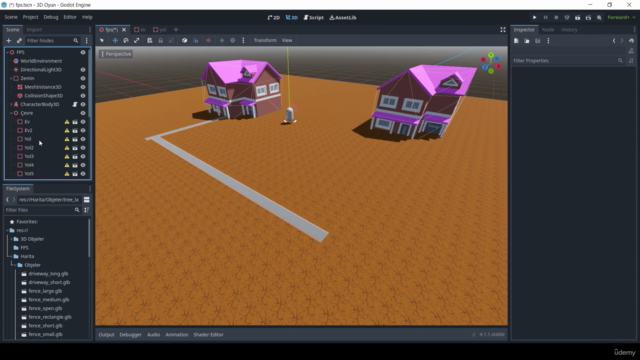Expand the 3D Objeler folder
640x360 pixels.
tap(11, 239)
